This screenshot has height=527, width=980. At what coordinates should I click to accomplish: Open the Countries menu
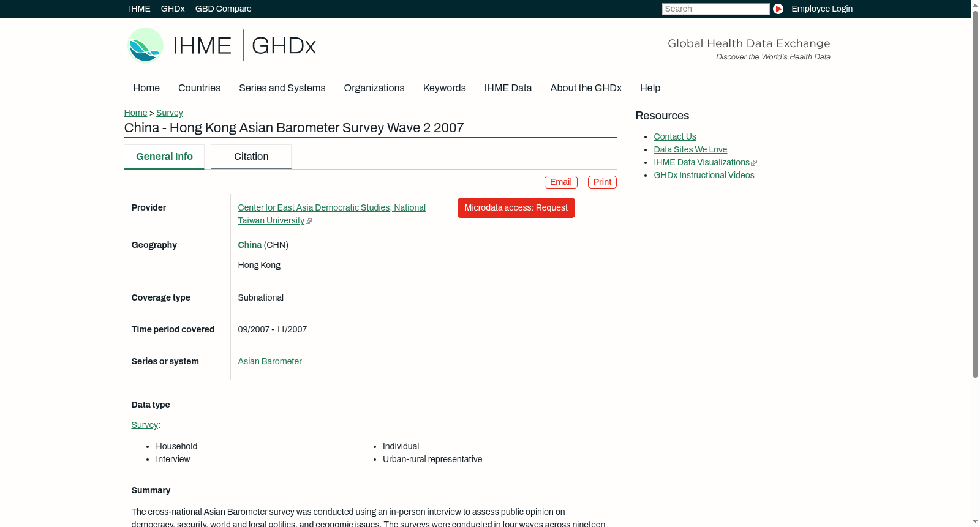coord(199,88)
